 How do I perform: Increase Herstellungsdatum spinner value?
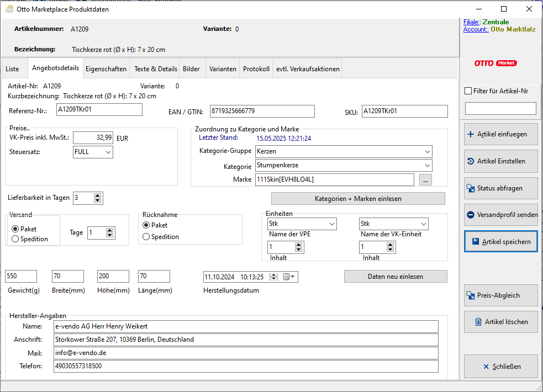[273, 275]
